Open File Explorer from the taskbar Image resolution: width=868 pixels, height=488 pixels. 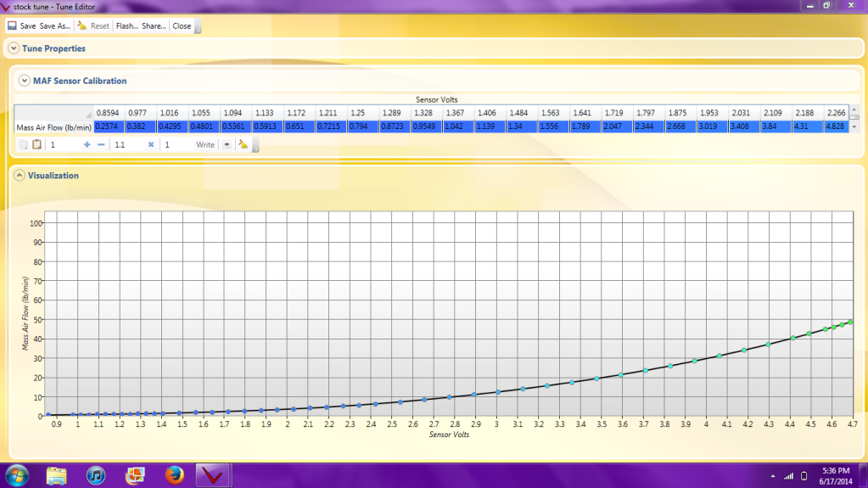(56, 476)
